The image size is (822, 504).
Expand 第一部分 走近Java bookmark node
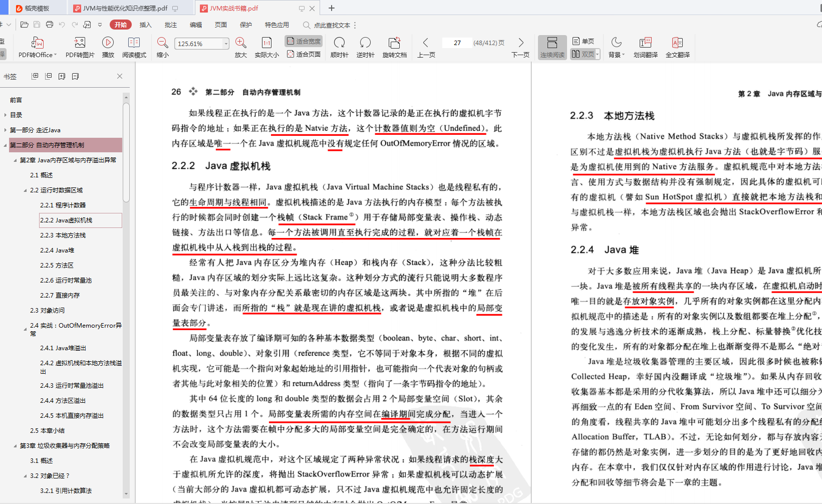pyautogui.click(x=6, y=130)
